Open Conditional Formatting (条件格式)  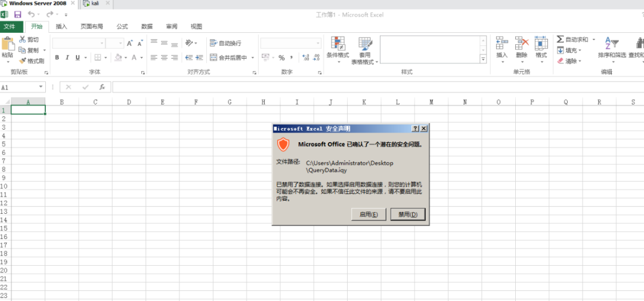(x=338, y=50)
